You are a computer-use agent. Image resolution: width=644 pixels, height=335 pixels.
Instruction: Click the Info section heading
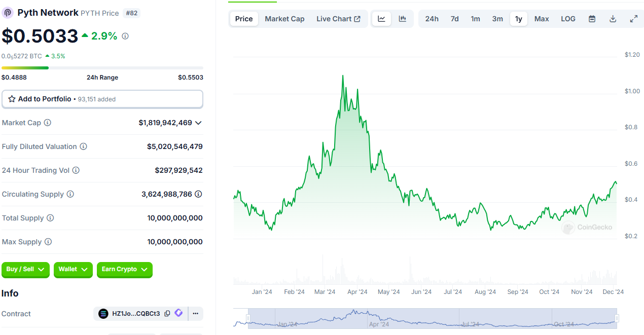pyautogui.click(x=10, y=293)
